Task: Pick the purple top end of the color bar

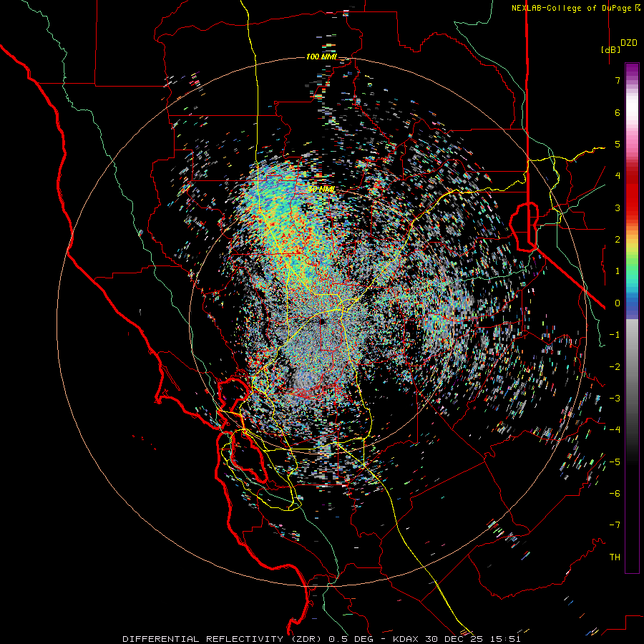Action: 632,69
